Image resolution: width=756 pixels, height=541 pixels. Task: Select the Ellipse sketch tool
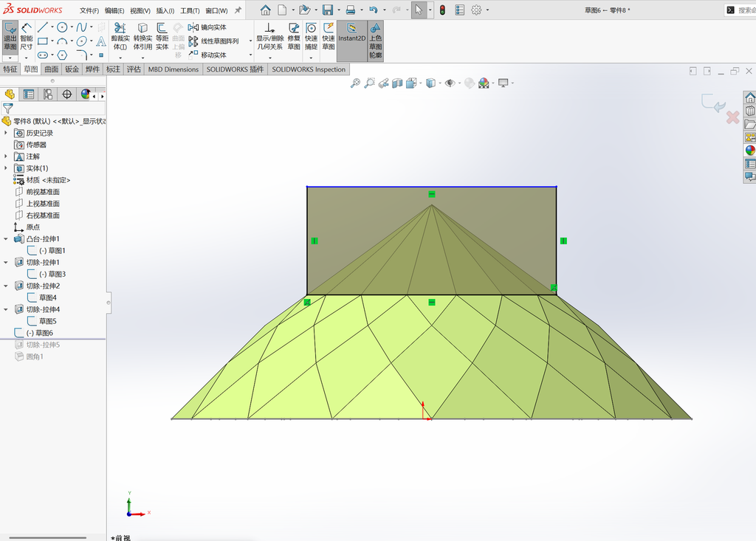[81, 41]
